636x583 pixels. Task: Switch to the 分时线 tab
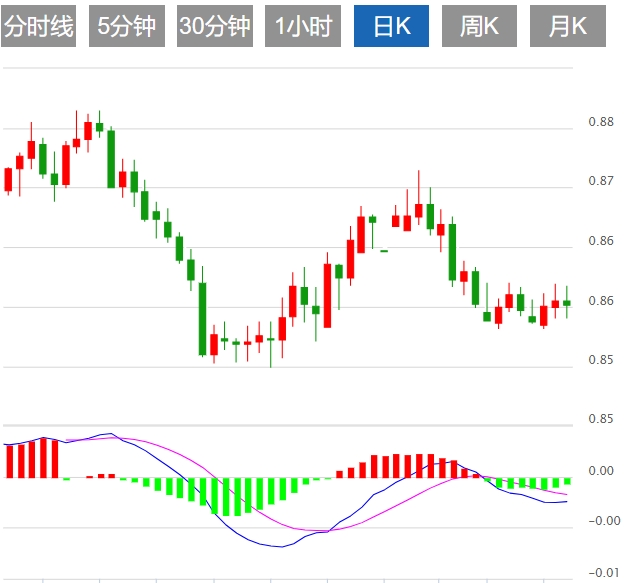39,26
